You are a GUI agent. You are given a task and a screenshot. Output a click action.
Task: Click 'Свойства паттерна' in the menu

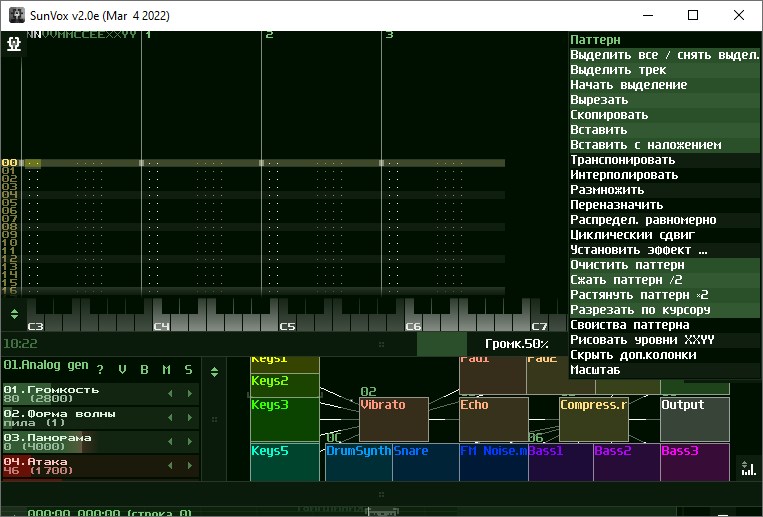(x=629, y=325)
